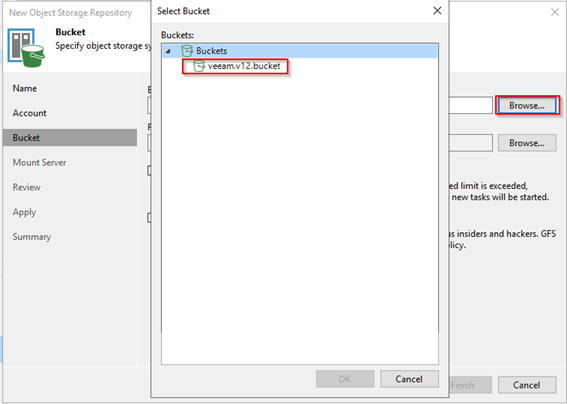
Task: Go to Apply wizard step
Action: click(24, 212)
